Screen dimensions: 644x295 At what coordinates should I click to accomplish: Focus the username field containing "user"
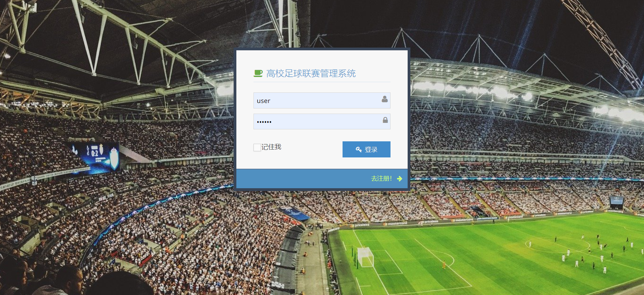(322, 100)
